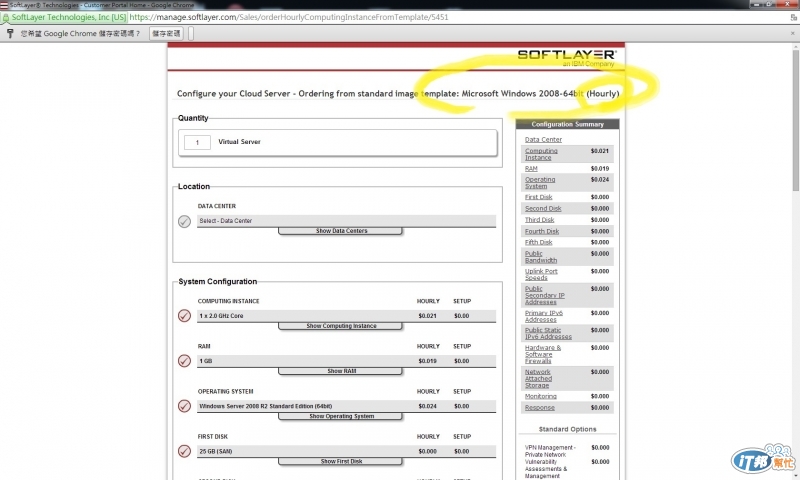This screenshot has height=480, width=800.
Task: Select Windows Server 2008 R2 Standard Edition row
Action: (x=346, y=406)
